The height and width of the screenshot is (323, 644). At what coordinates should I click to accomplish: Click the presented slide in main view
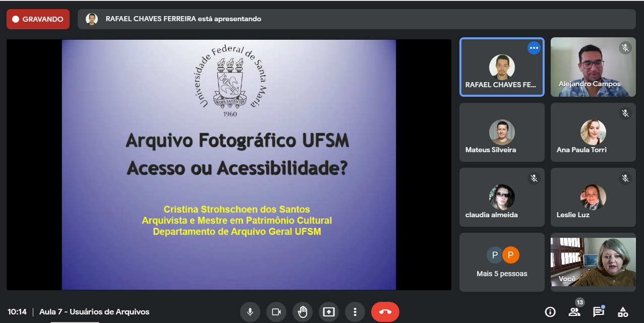coord(228,165)
